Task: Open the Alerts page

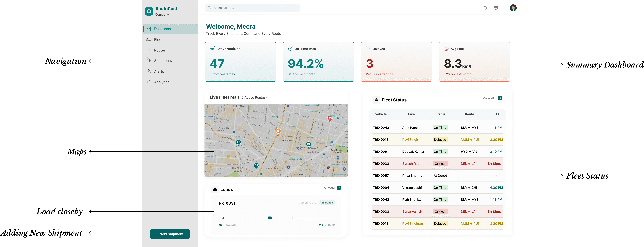Action: coord(159,71)
